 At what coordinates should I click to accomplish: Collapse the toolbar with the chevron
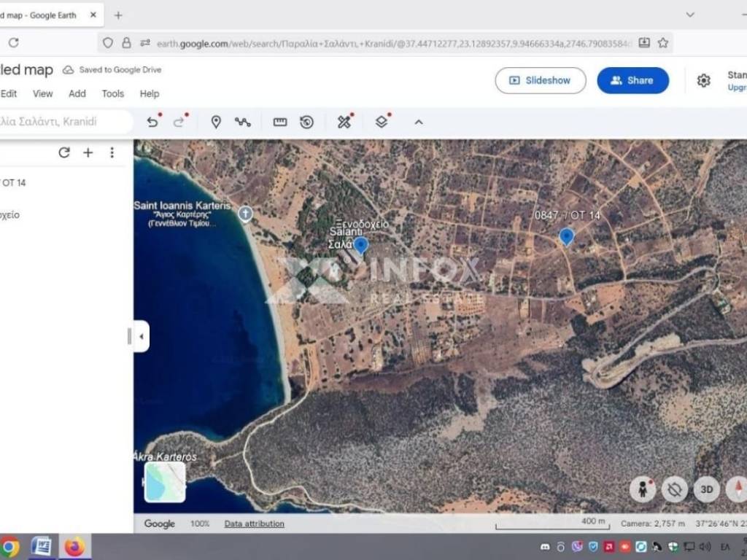click(419, 122)
